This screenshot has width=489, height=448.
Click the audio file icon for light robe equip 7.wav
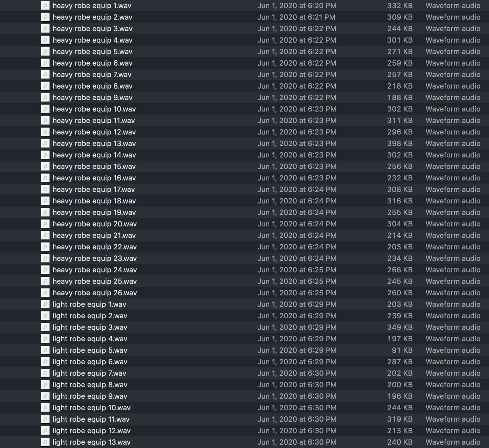tap(45, 373)
